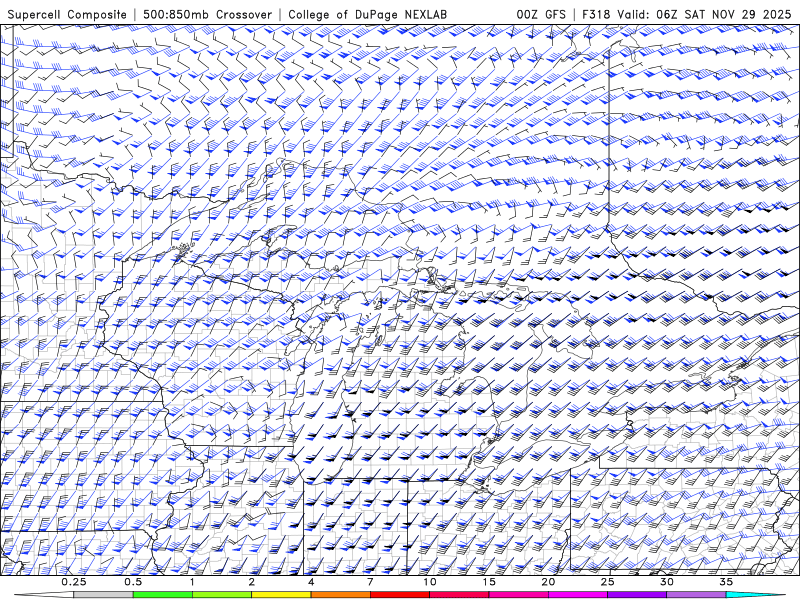Click the 'Valid: 06Z SAT NOV 29 2025' text
The image size is (800, 600).
pyautogui.click(x=704, y=14)
